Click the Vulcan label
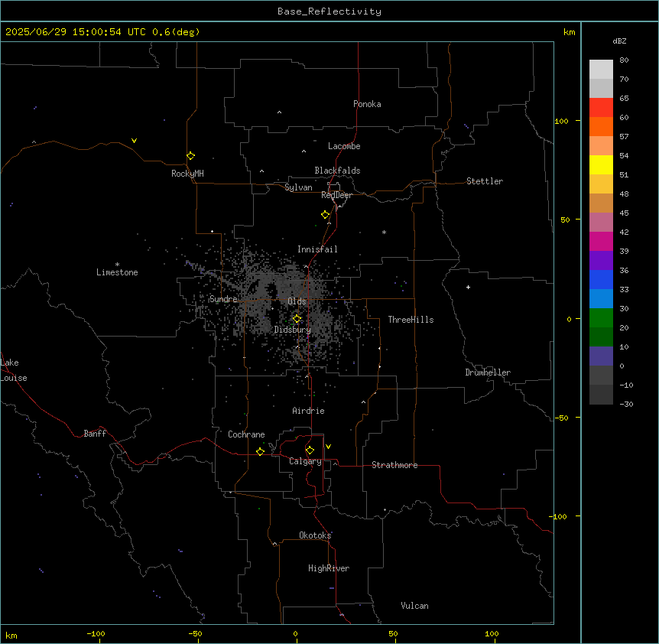Image resolution: width=659 pixels, height=644 pixels. pos(414,606)
